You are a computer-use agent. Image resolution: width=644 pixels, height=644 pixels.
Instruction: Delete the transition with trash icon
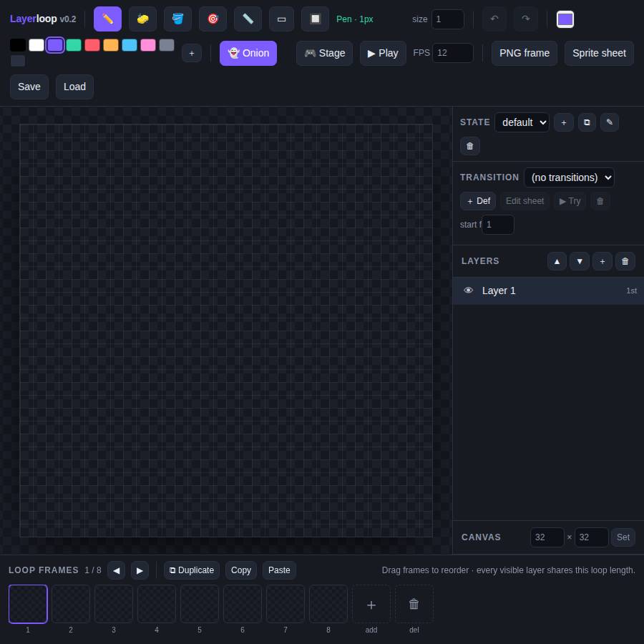pyautogui.click(x=600, y=201)
